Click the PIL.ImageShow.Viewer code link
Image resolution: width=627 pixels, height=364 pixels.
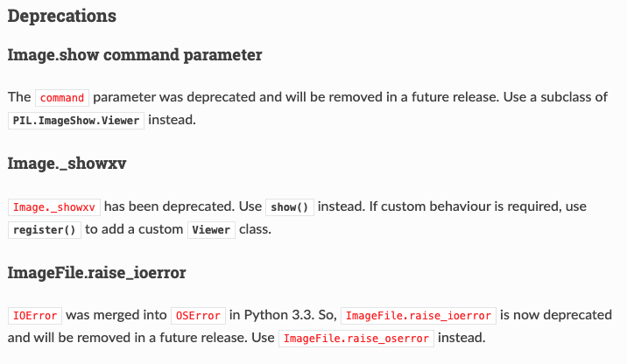coord(76,120)
